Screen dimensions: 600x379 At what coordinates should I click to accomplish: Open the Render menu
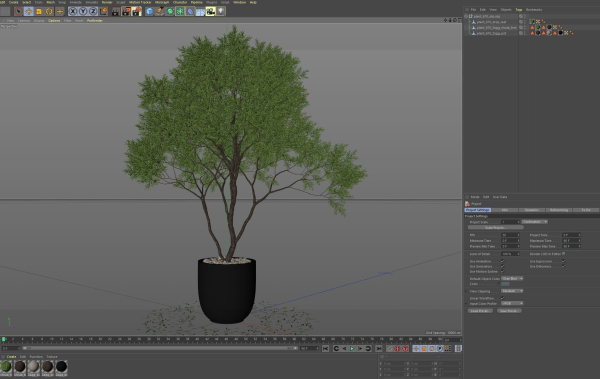[107, 2]
